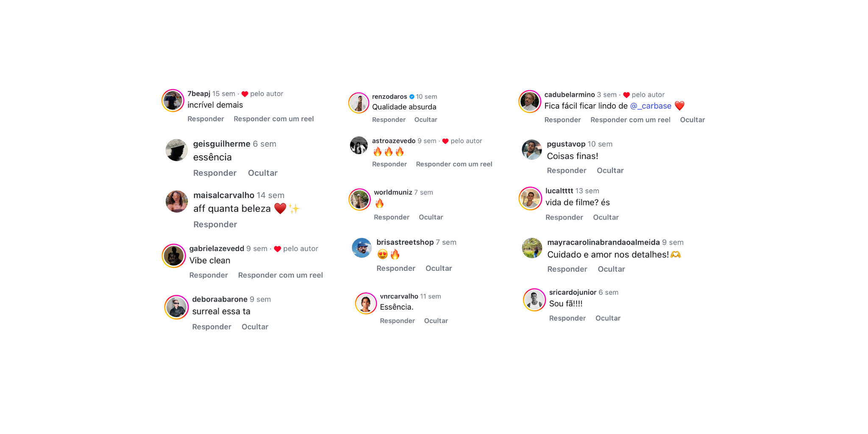Image resolution: width=868 pixels, height=434 pixels.
Task: Click the author-liked heart on gabrielazevedd's comment
Action: click(277, 249)
